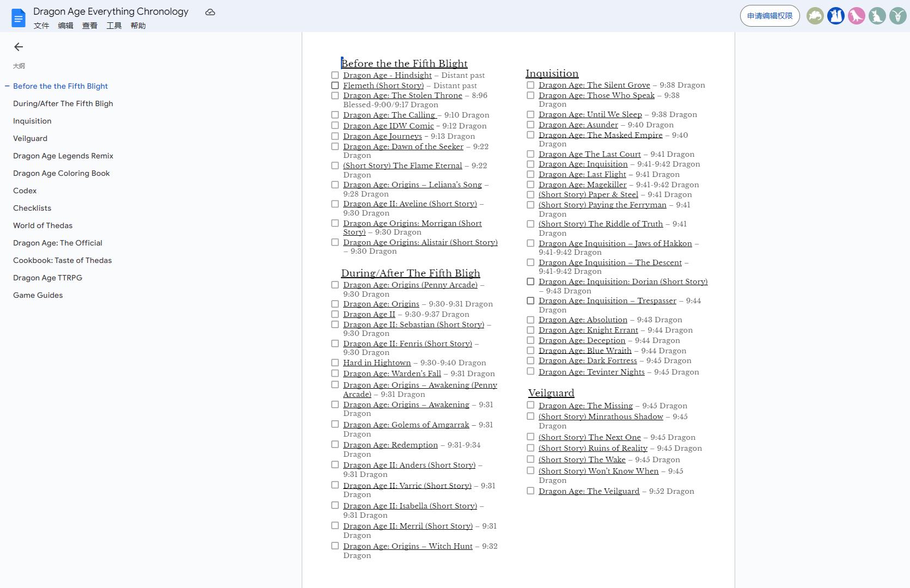Follow the Dragon Age: Warden's Fall link
The image size is (910, 588).
(392, 373)
